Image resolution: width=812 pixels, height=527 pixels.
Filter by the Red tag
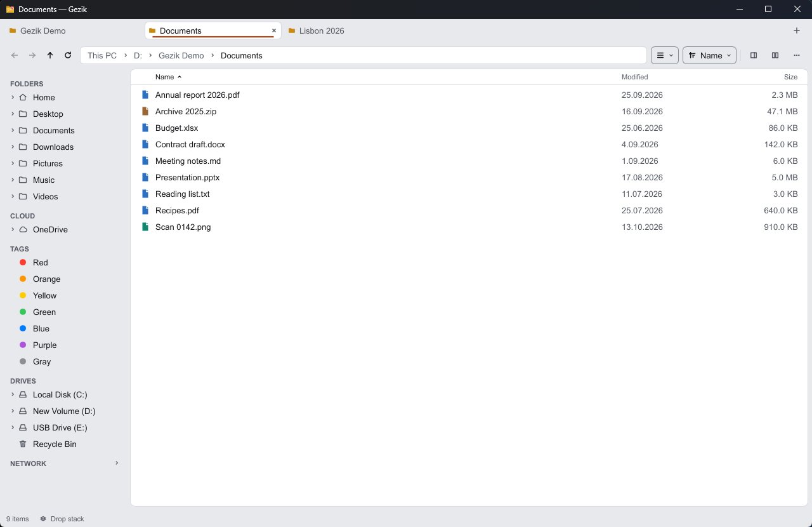[x=41, y=262]
